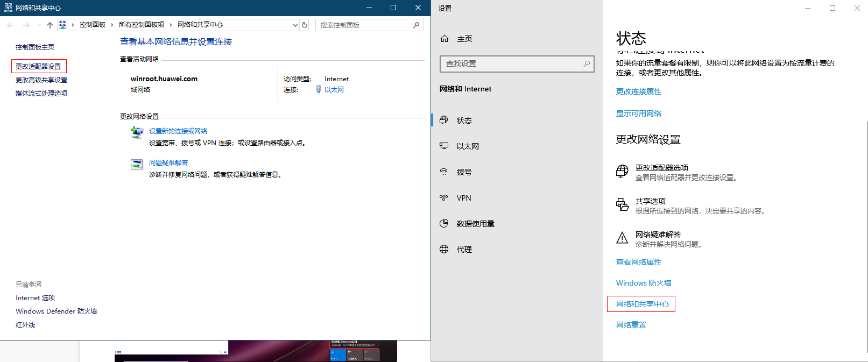The height and width of the screenshot is (362, 868).
Task: Open the Windows 防火墙 link
Action: 644,283
